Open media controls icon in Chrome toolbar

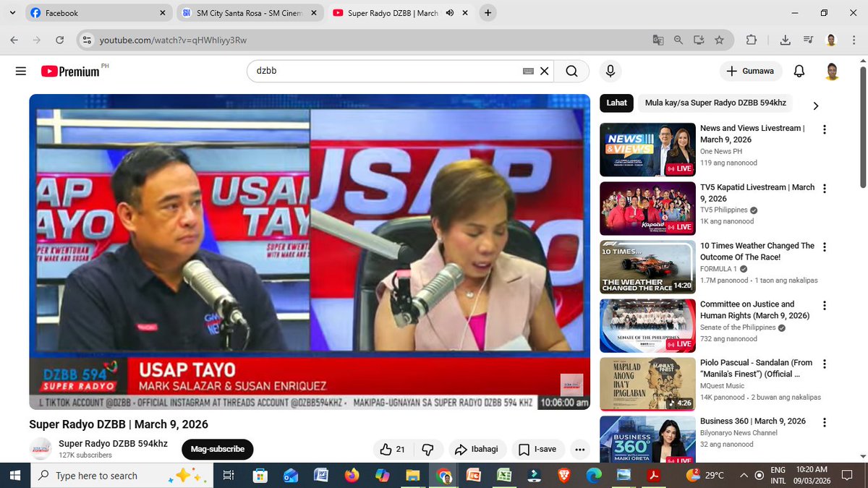(x=808, y=40)
